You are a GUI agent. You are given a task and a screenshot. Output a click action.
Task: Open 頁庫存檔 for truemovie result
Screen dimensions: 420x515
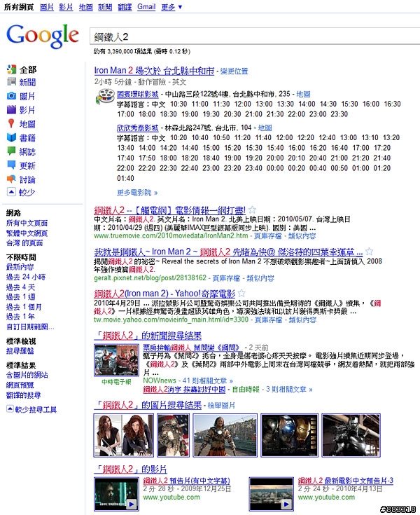pyautogui.click(x=267, y=236)
